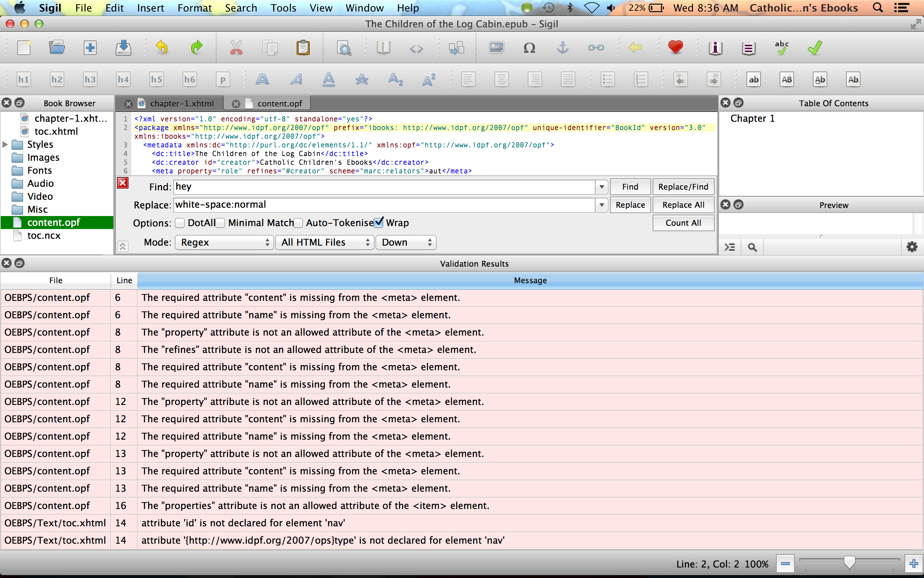The height and width of the screenshot is (578, 924).
Task: Zoom in with the plus button
Action: (914, 564)
